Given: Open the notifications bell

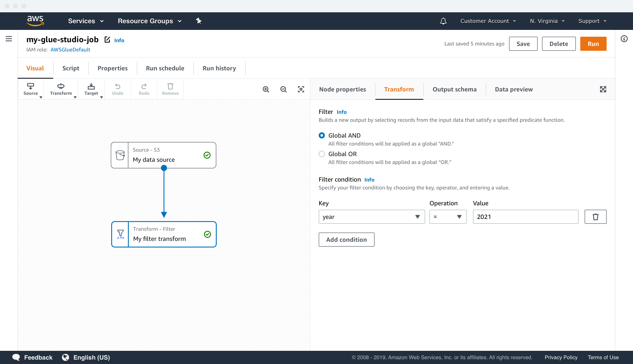Looking at the screenshot, I should coord(443,21).
